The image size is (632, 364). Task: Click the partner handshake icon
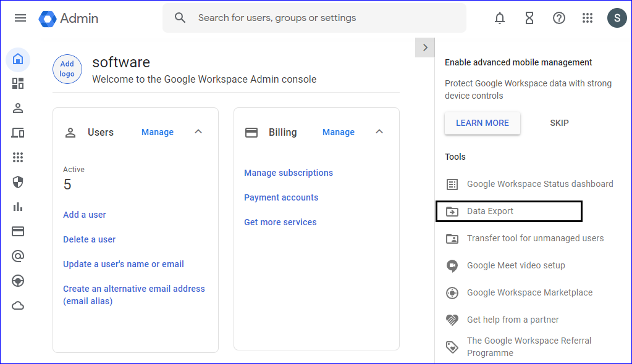pyautogui.click(x=452, y=320)
